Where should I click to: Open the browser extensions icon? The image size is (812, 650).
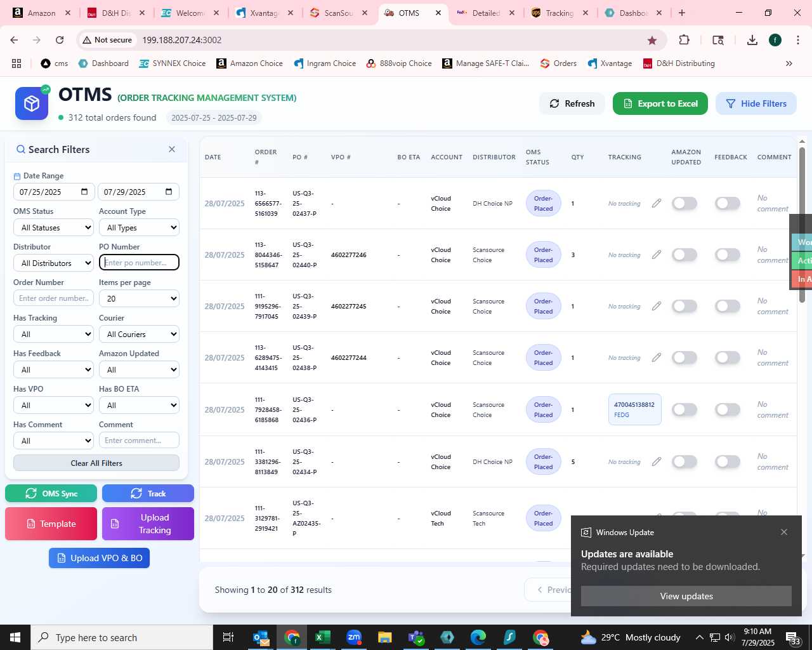684,40
